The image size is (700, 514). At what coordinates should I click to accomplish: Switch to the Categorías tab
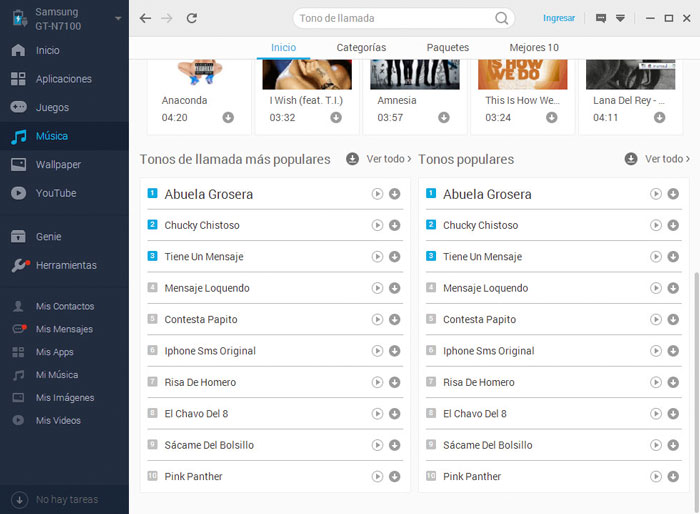361,47
